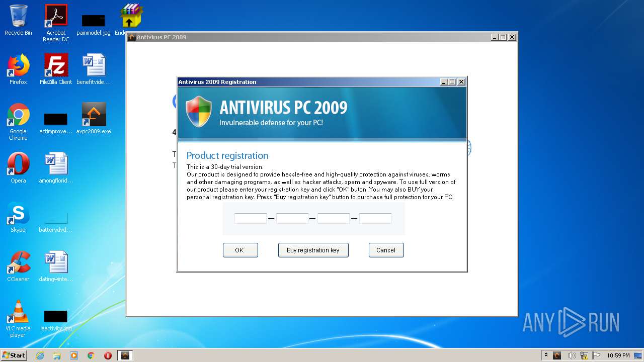Viewport: 644px width, 362px height.
Task: Launch Firefox from the desktop
Action: click(18, 69)
